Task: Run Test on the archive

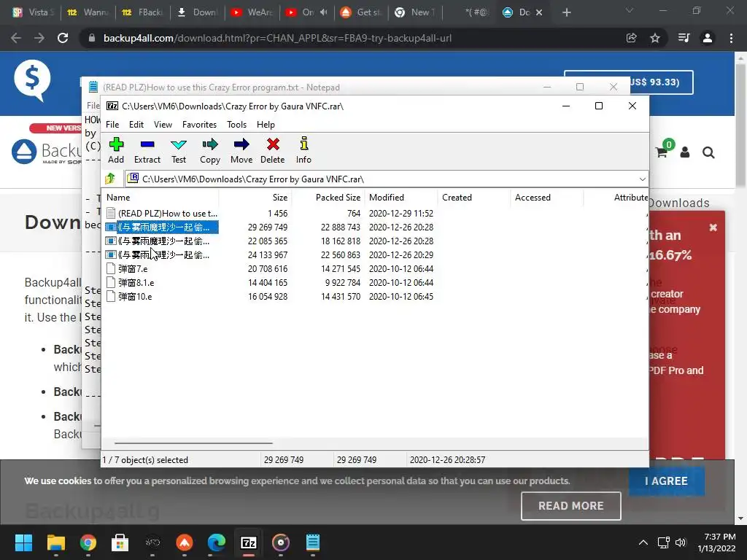Action: [179, 150]
